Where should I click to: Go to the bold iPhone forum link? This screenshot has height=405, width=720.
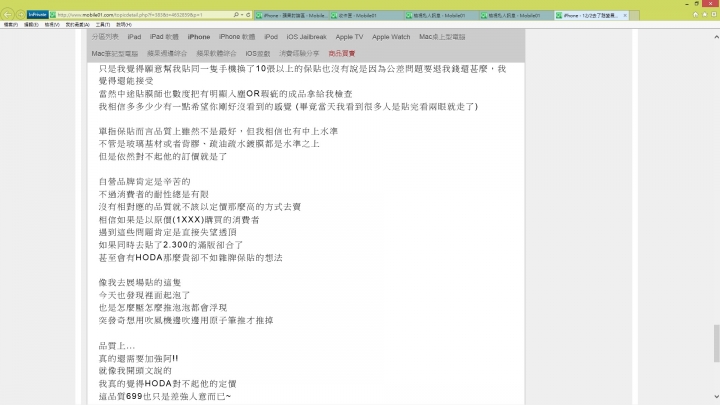point(199,37)
